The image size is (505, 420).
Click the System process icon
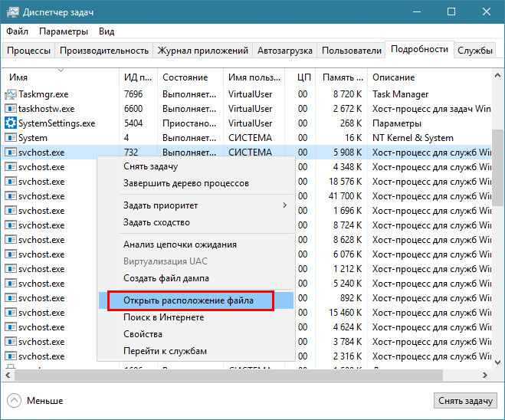click(11, 138)
